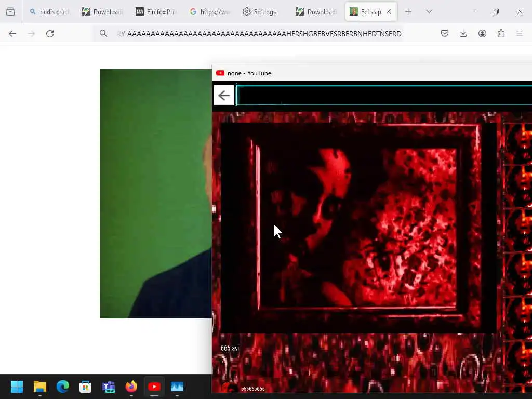Switch to the second Download tab
The width and height of the screenshot is (532, 399).
[317, 12]
